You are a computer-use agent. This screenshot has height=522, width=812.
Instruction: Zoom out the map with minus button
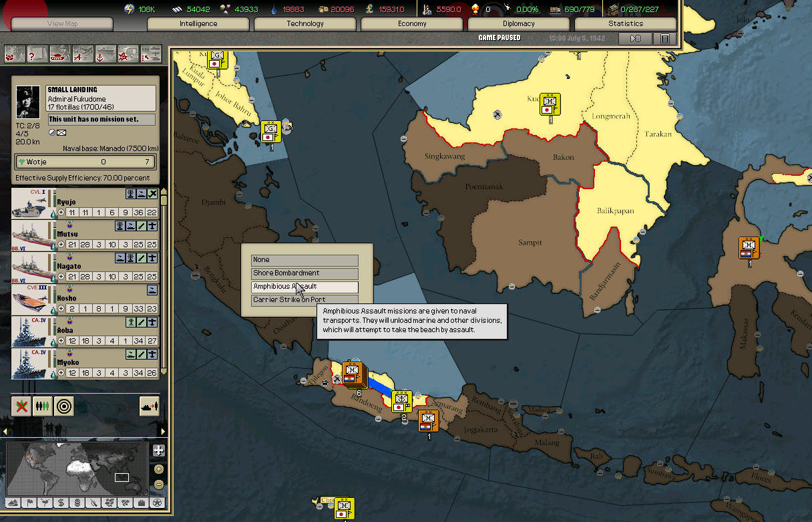point(158,485)
